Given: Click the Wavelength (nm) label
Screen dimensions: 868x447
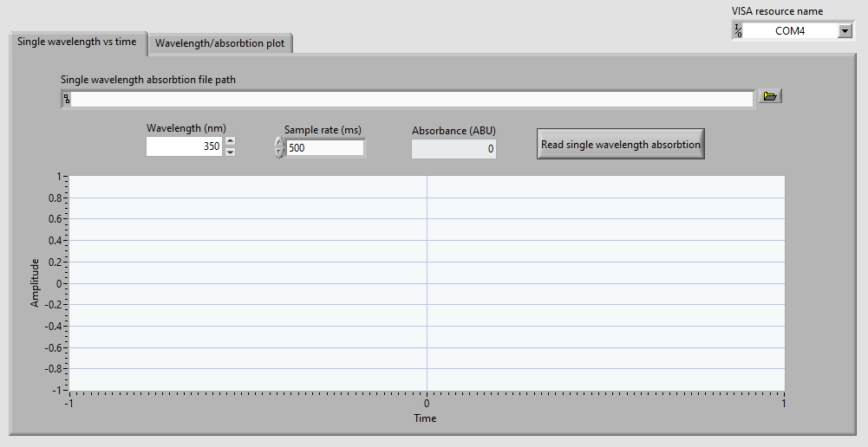Looking at the screenshot, I should [x=186, y=128].
